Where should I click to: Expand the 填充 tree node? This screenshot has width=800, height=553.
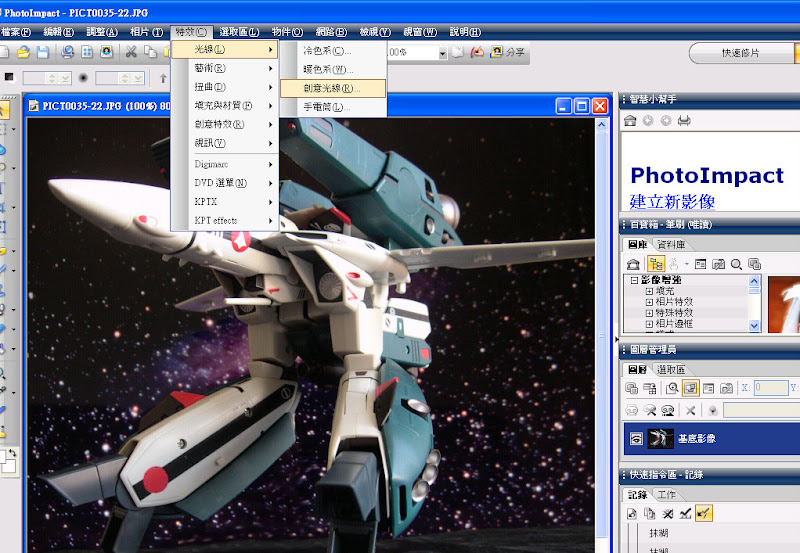click(649, 291)
